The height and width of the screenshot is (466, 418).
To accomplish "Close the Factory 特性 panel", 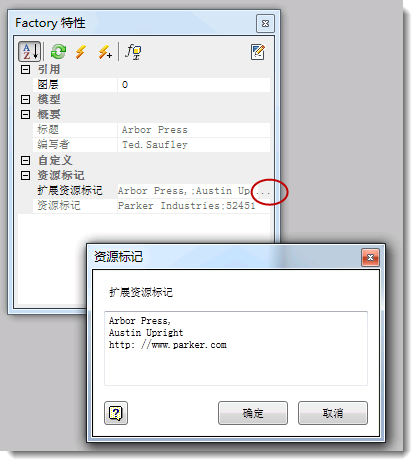I will (265, 24).
